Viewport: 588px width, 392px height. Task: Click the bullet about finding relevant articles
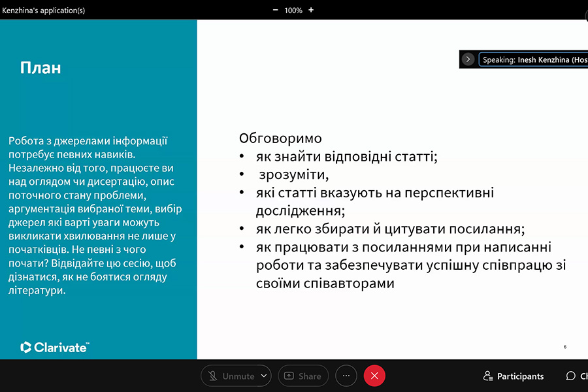pyautogui.click(x=346, y=157)
